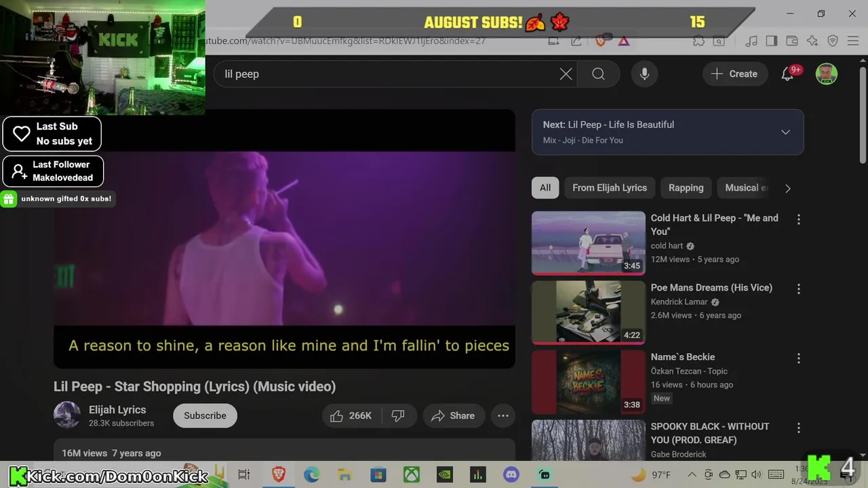Click the Brave Shields icon

coord(600,41)
